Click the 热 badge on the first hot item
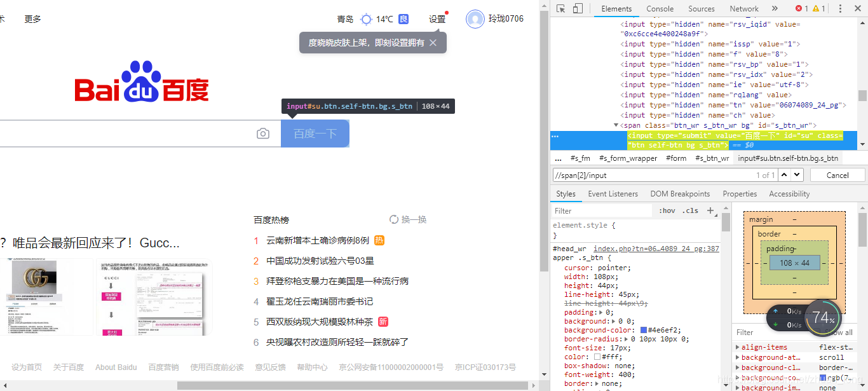Image resolution: width=868 pixels, height=391 pixels. coord(379,240)
